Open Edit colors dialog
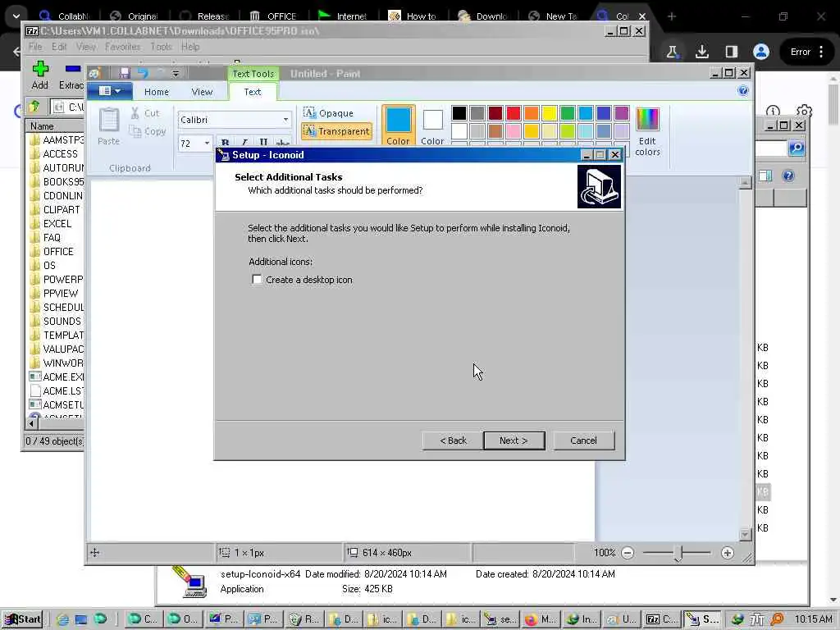Viewport: 840px width, 630px height. coord(647,131)
